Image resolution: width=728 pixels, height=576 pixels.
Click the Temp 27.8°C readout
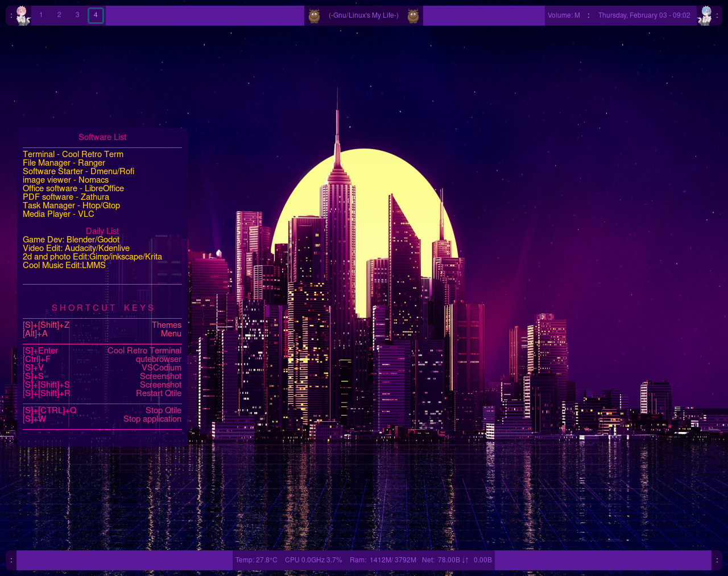pyautogui.click(x=257, y=560)
